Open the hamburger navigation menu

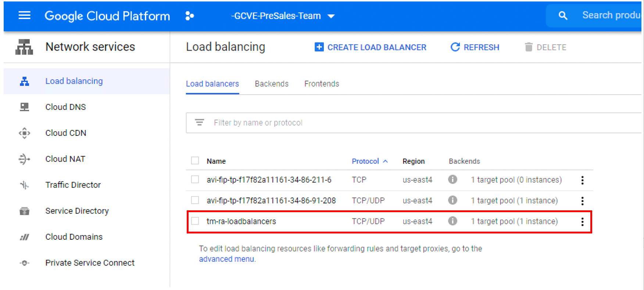(x=25, y=15)
